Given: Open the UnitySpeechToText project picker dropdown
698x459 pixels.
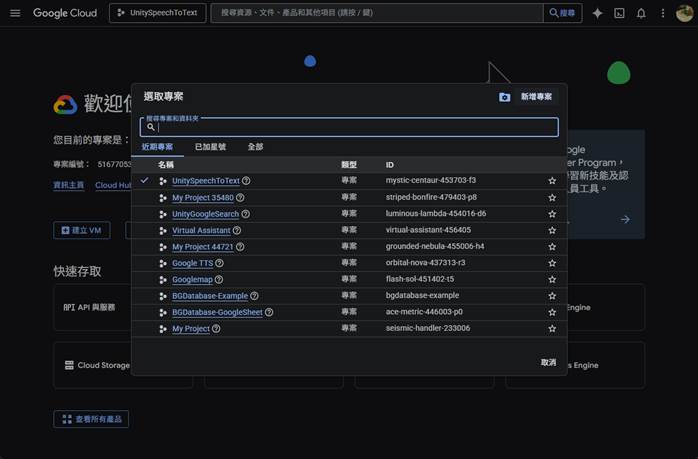Looking at the screenshot, I should point(156,13).
